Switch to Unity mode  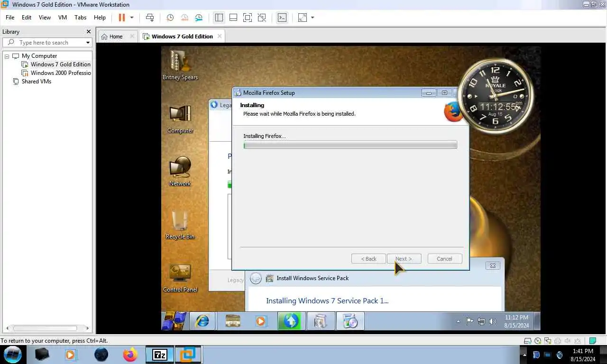pyautogui.click(x=262, y=18)
